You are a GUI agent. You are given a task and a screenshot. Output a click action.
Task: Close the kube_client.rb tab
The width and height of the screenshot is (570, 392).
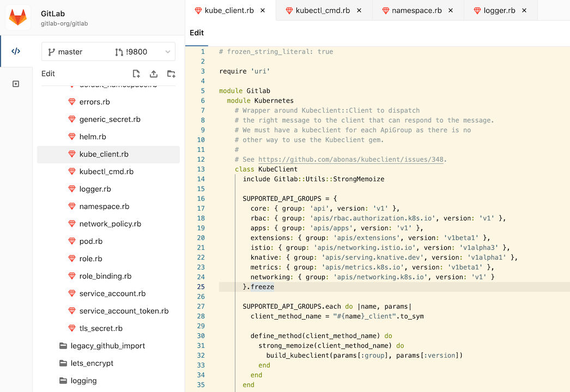click(263, 10)
